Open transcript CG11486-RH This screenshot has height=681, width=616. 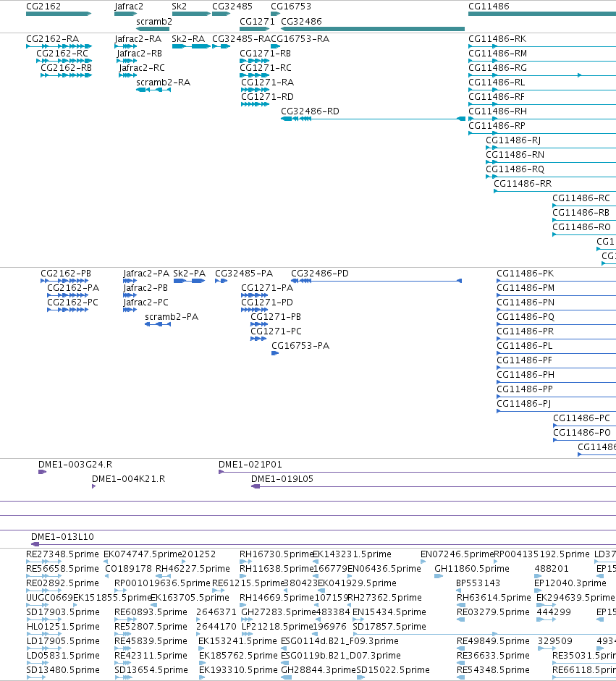pos(497,111)
